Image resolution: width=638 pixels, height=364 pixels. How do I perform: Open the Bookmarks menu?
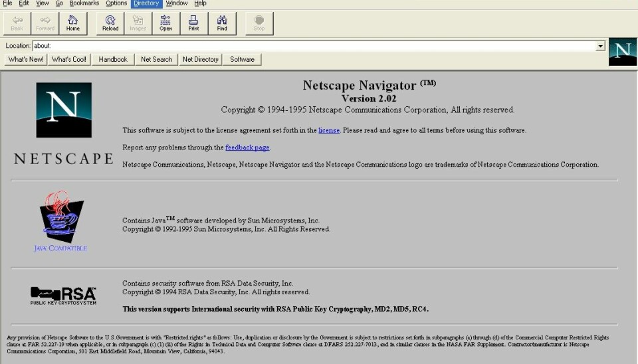pos(84,3)
